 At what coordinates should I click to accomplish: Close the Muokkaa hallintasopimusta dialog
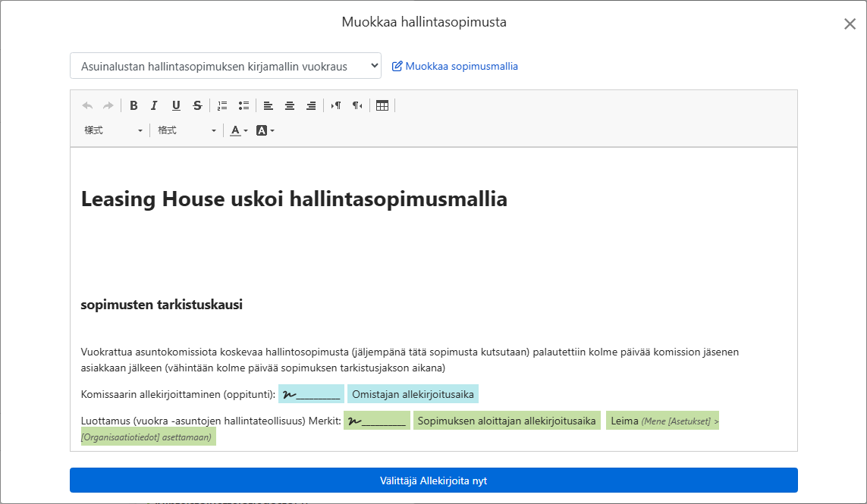850,23
